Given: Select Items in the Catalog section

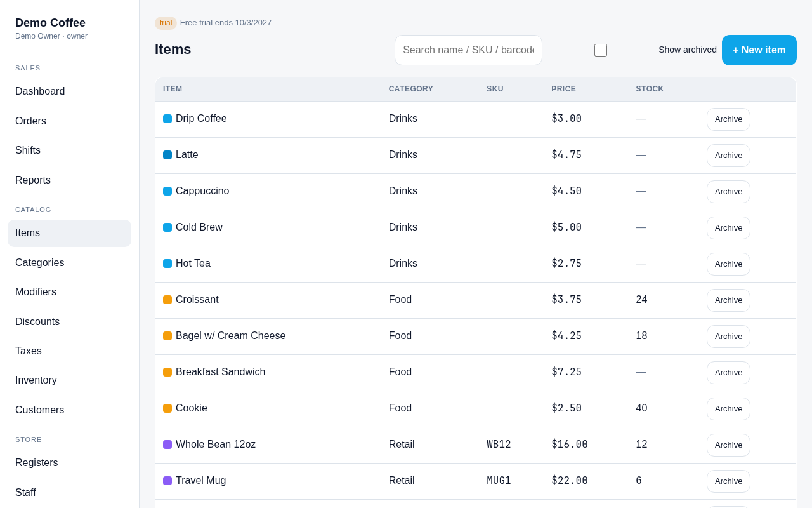Looking at the screenshot, I should (x=69, y=233).
